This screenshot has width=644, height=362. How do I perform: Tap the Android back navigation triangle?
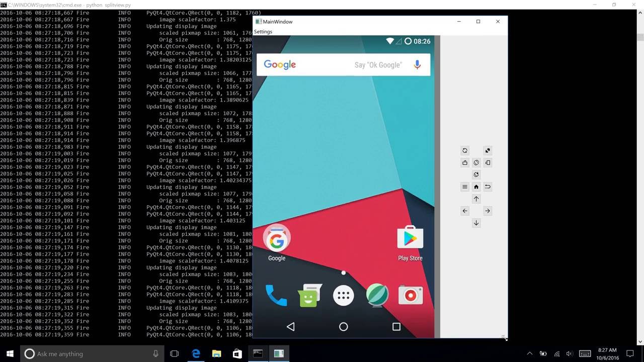point(290,327)
